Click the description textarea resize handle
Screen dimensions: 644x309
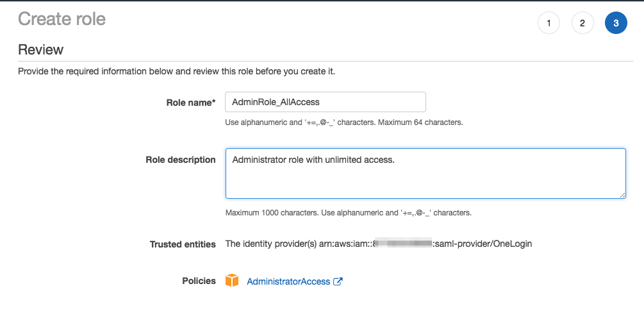(623, 195)
